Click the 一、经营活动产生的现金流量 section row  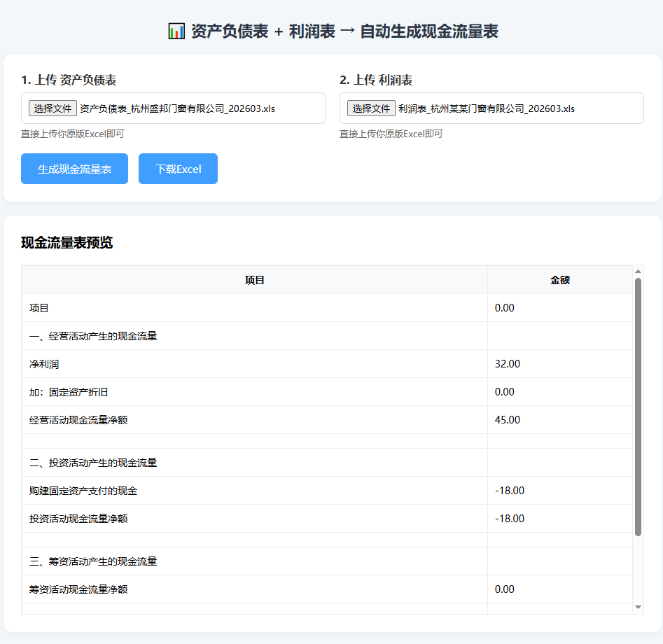click(327, 336)
